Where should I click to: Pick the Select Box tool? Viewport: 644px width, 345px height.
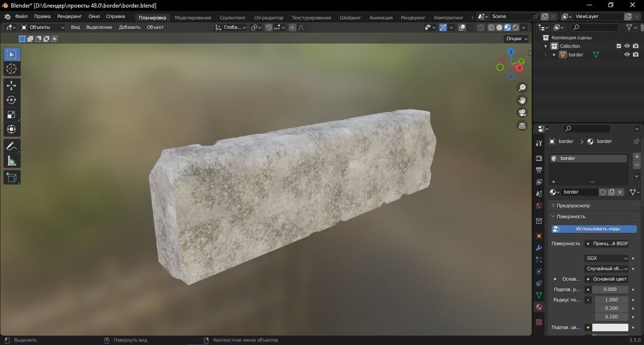pyautogui.click(x=12, y=54)
